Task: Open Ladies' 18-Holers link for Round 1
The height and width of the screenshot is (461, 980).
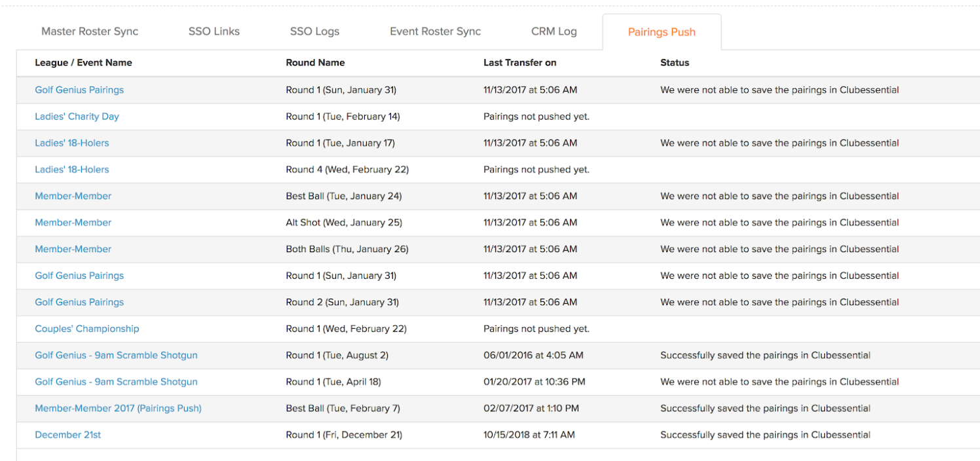Action: (x=72, y=143)
